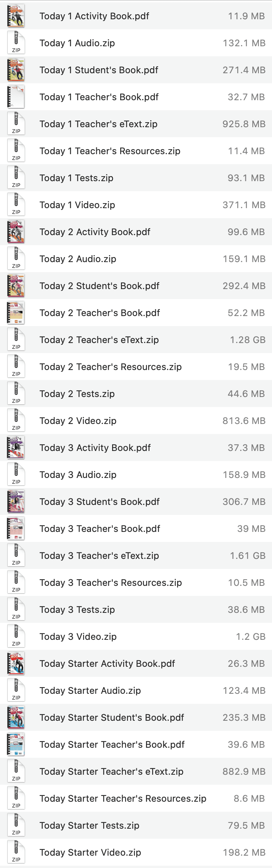272x868 pixels.
Task: Click the Today 2 Activity Book.pdf entry
Action: (95, 232)
